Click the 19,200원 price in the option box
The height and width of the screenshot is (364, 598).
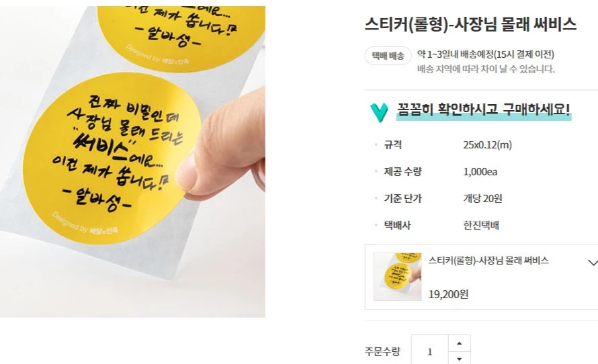(x=448, y=294)
